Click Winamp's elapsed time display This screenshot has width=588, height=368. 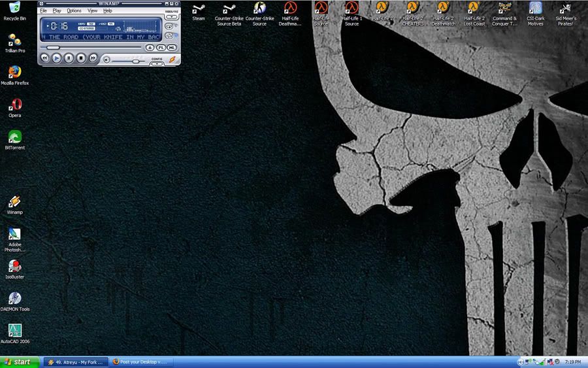[x=59, y=26]
